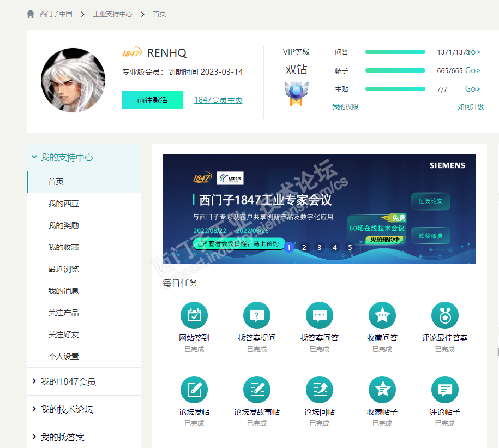Switch to banner slide 4
This screenshot has height=448, width=499.
tap(335, 247)
